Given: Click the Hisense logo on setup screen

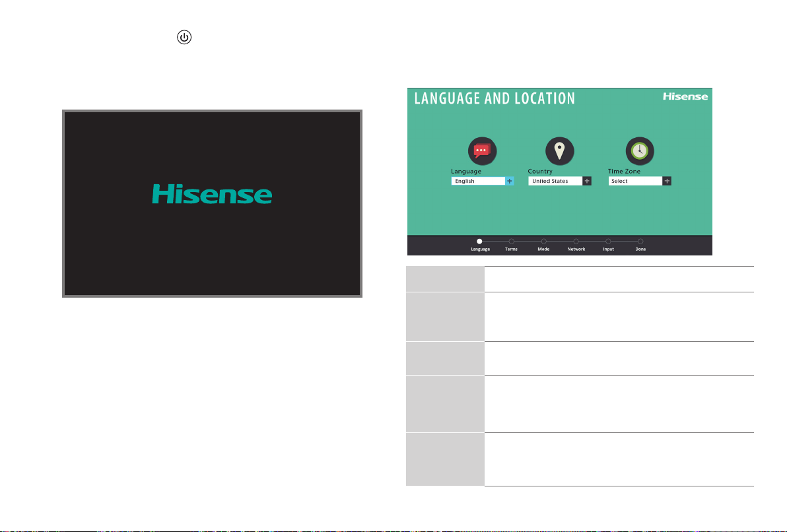Looking at the screenshot, I should (685, 96).
